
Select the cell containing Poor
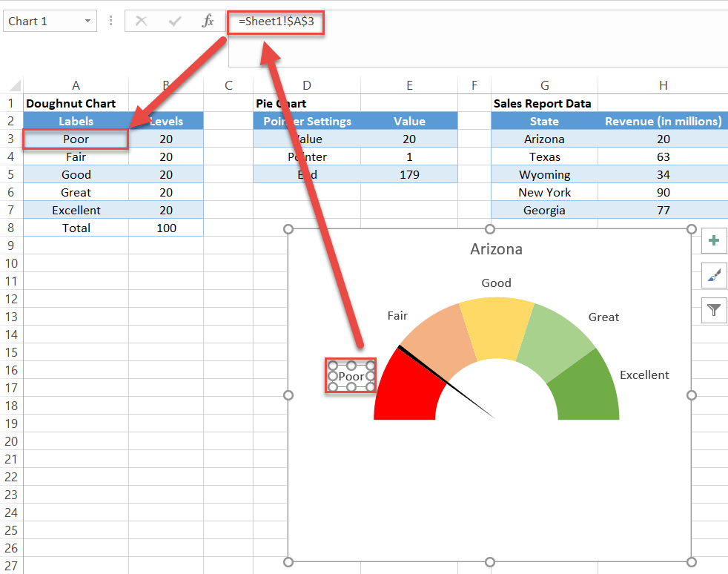tap(76, 139)
